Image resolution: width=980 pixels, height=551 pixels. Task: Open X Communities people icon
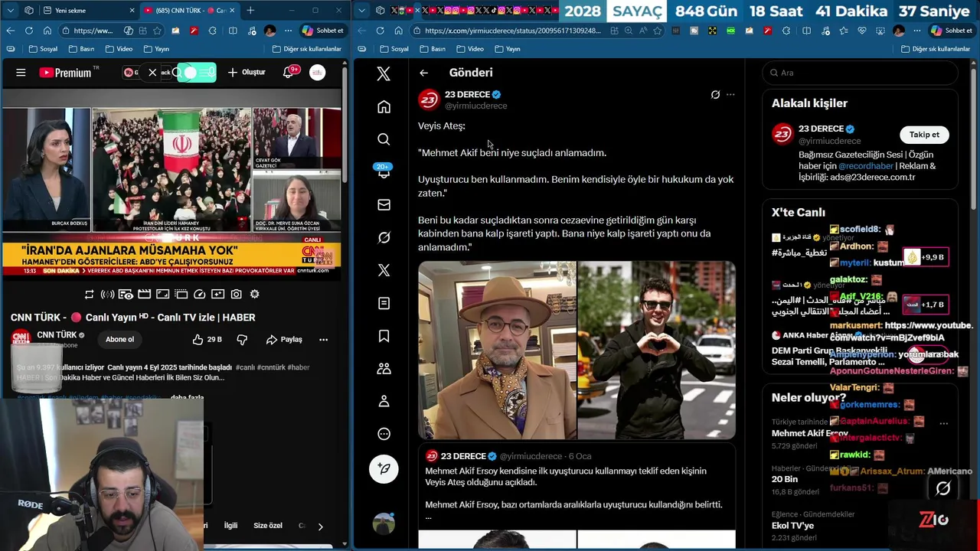[384, 369]
